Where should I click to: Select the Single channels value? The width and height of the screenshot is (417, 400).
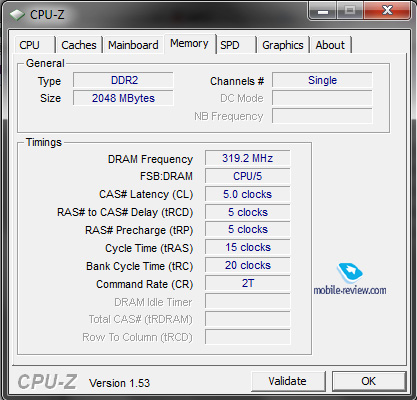click(x=322, y=80)
